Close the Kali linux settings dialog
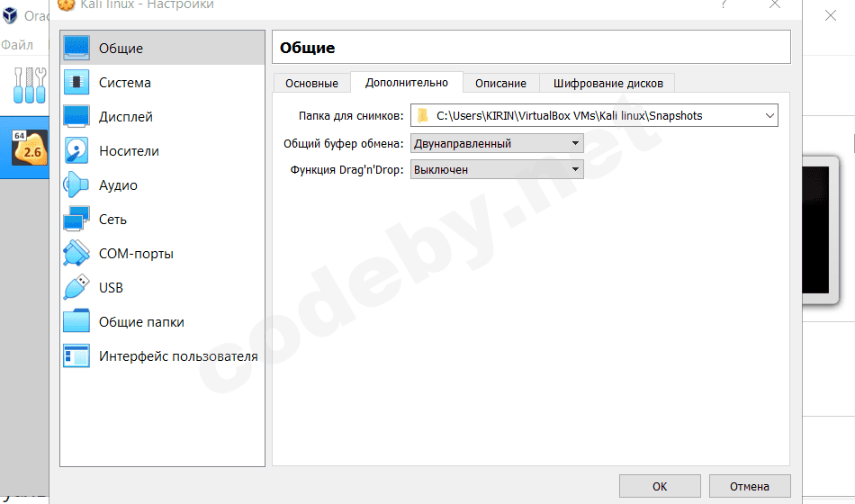This screenshot has width=855, height=504. click(775, 4)
